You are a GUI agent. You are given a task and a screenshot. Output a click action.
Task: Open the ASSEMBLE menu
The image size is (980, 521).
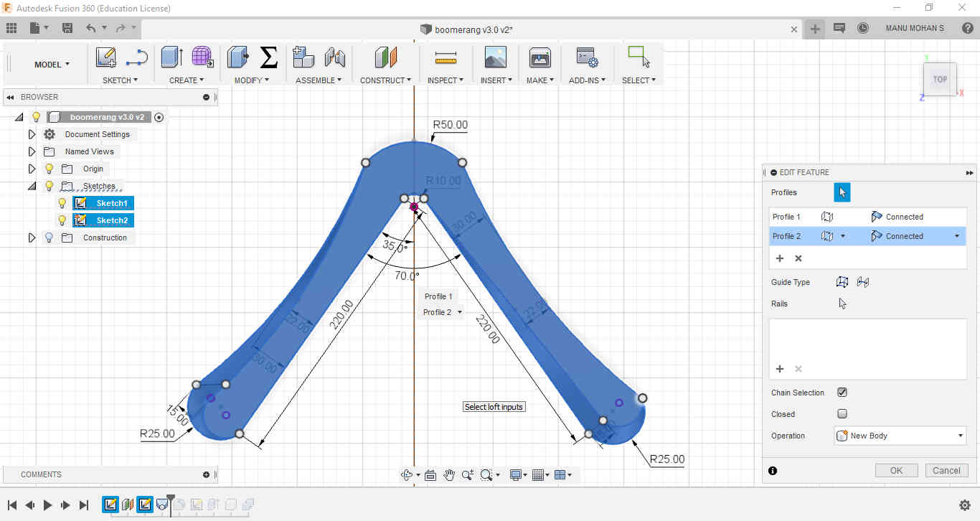[x=319, y=80]
